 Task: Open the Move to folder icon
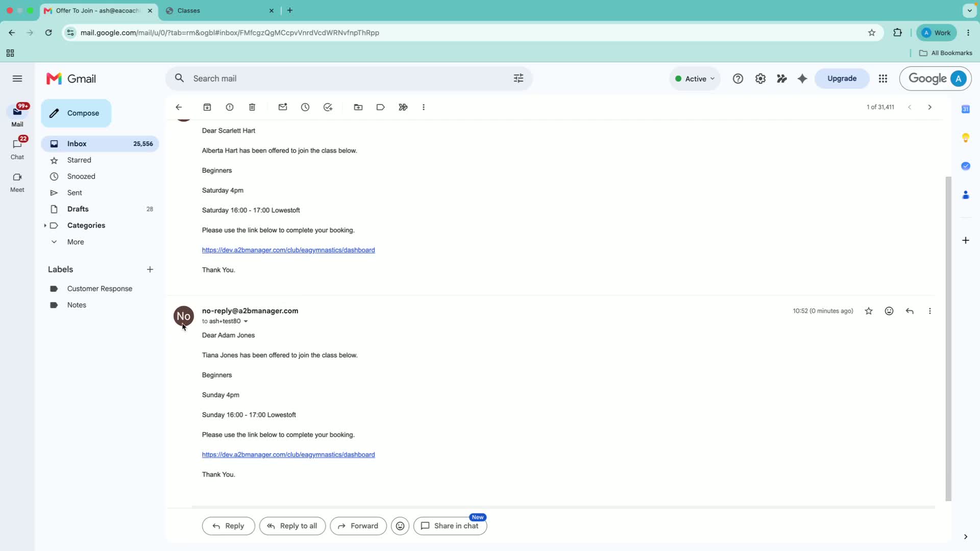pyautogui.click(x=358, y=107)
